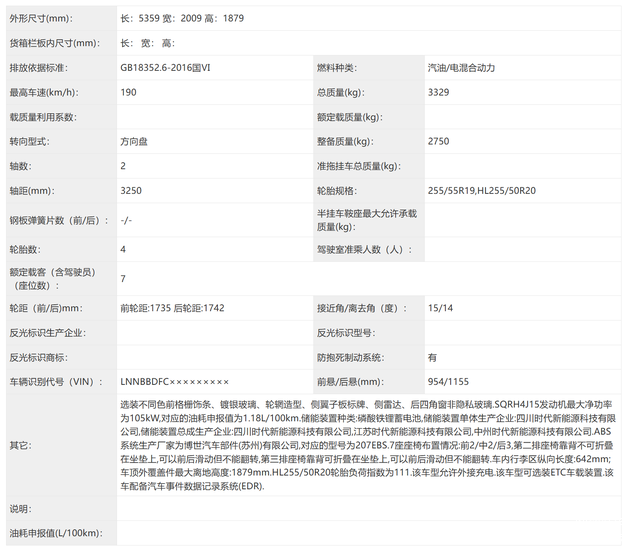Click the VIN code LNNBBDFC×××××××××
This screenshot has height=552, width=630.
174,381
